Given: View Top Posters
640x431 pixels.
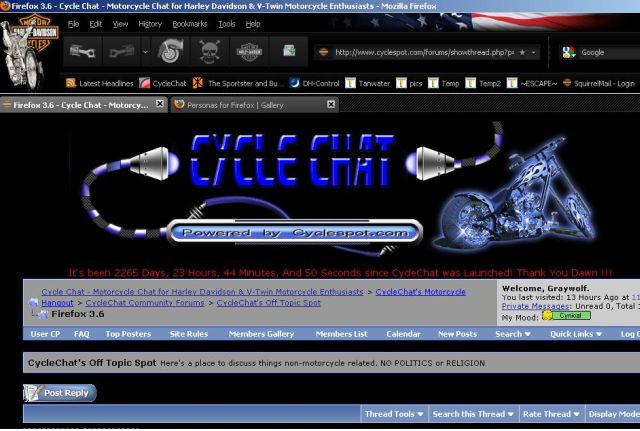Looking at the screenshot, I should 128,334.
